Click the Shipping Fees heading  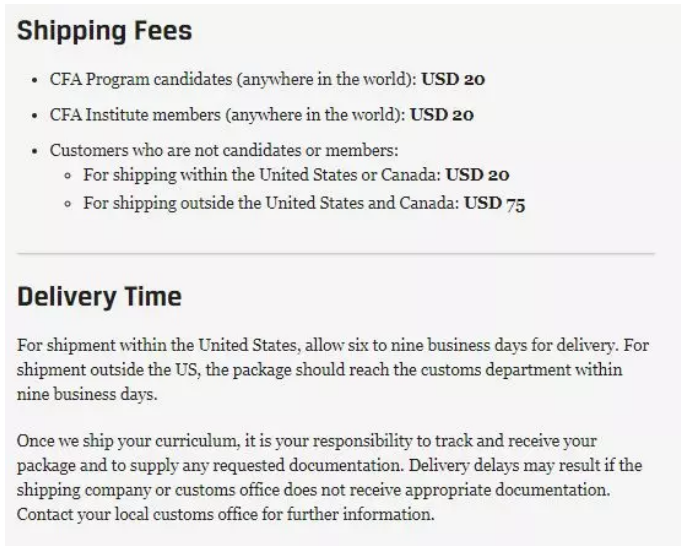pyautogui.click(x=104, y=31)
